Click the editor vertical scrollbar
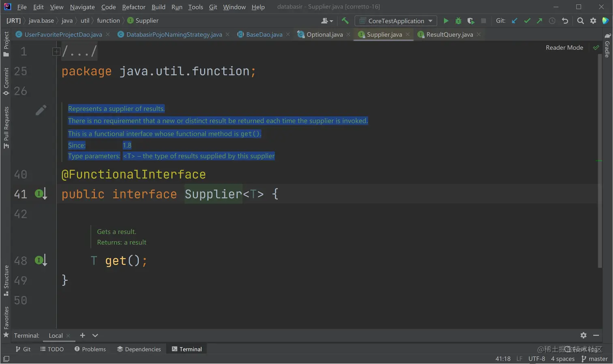The width and height of the screenshot is (613, 364). click(600, 161)
